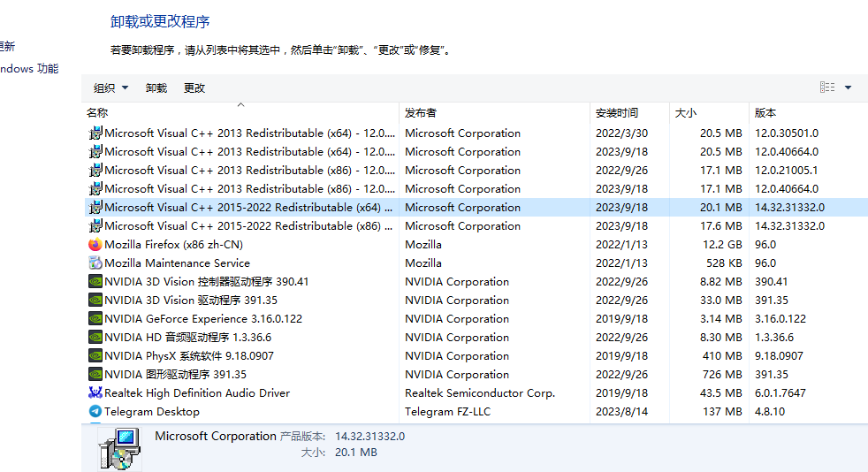
Task: Open the 组织 dropdown menu
Action: pyautogui.click(x=110, y=88)
